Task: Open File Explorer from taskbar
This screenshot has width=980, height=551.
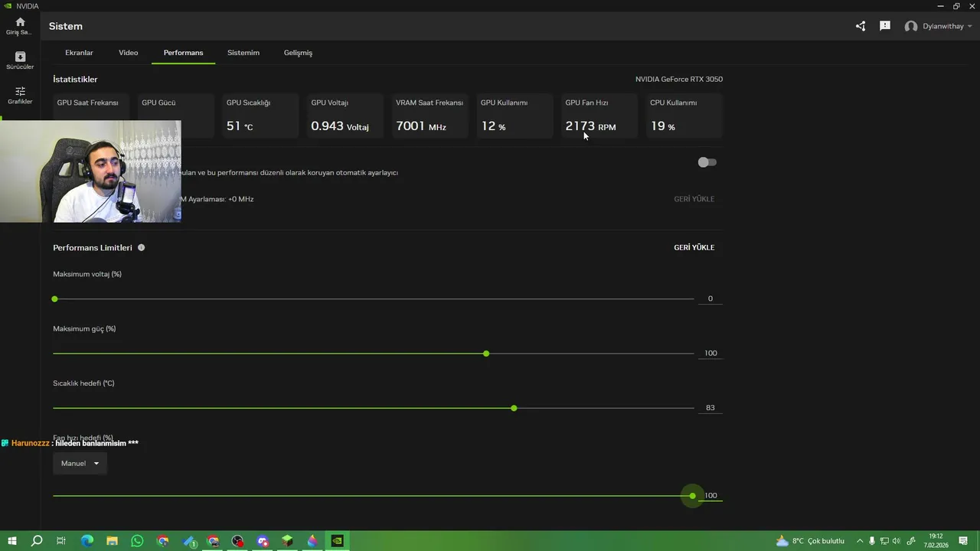Action: point(112,541)
